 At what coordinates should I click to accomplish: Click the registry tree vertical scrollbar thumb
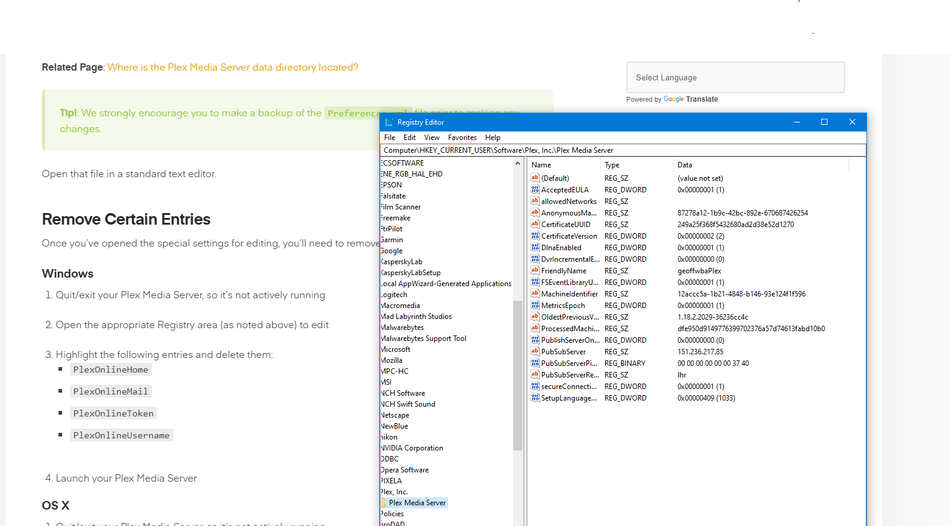[517, 375]
